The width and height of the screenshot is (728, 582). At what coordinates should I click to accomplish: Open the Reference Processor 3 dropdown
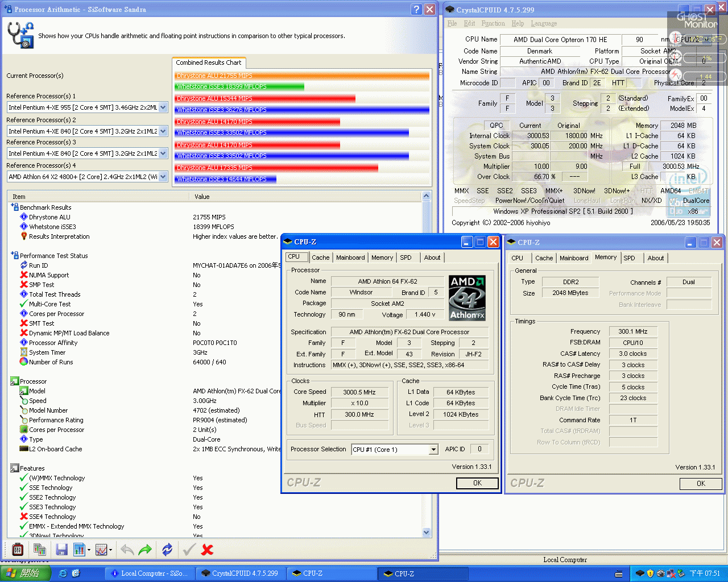(163, 153)
